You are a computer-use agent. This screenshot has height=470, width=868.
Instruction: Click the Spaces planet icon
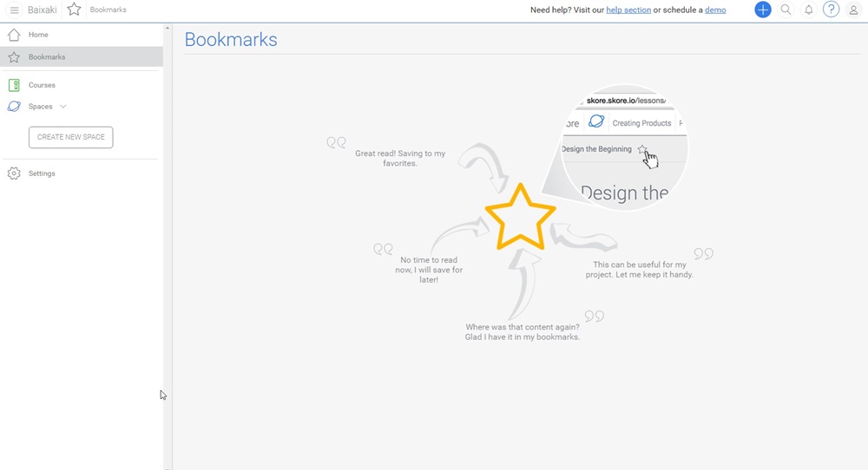14,107
